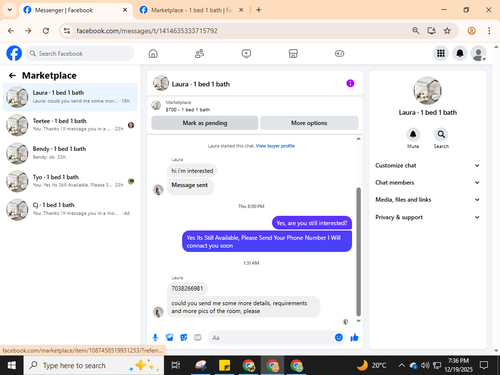Attach a photo file icon
Screen dimensions: 500x375
(x=169, y=338)
